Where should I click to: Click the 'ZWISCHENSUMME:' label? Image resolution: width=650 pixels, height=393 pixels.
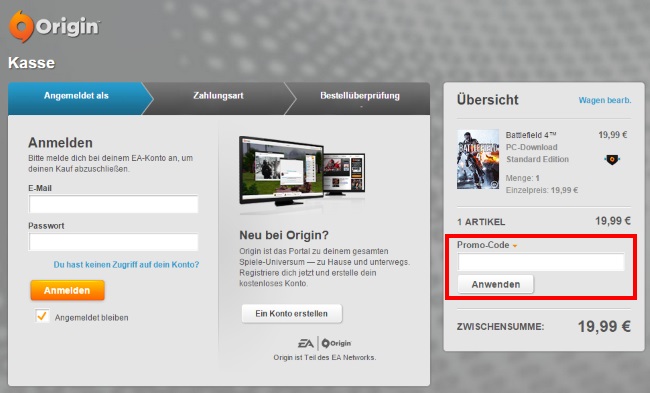pyautogui.click(x=500, y=327)
